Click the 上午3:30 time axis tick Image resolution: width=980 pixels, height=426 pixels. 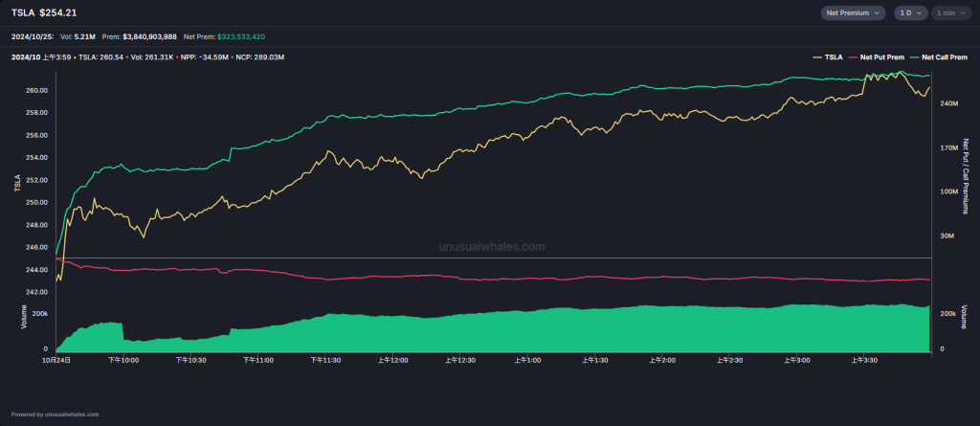864,361
